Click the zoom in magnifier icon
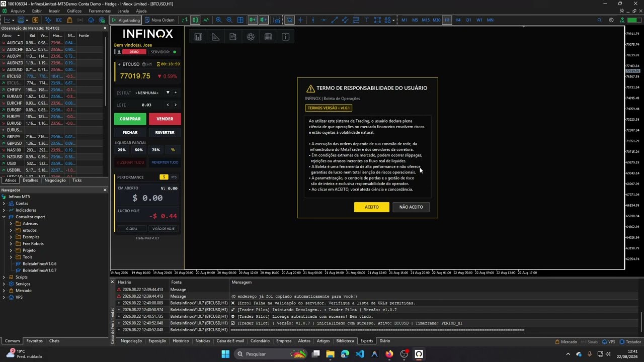This screenshot has width=644, height=362. pyautogui.click(x=218, y=20)
